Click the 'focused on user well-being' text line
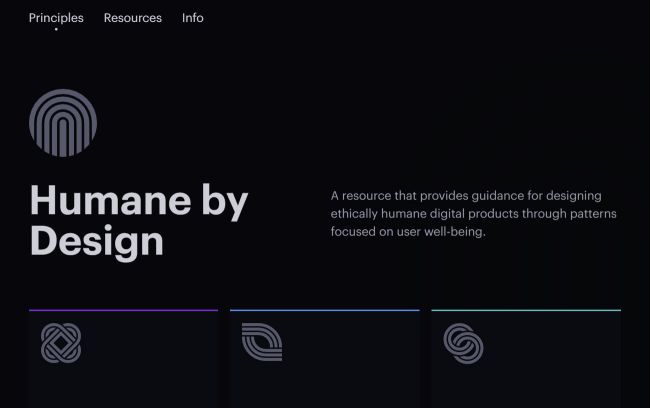Screen dimensions: 650x408 pos(408,232)
